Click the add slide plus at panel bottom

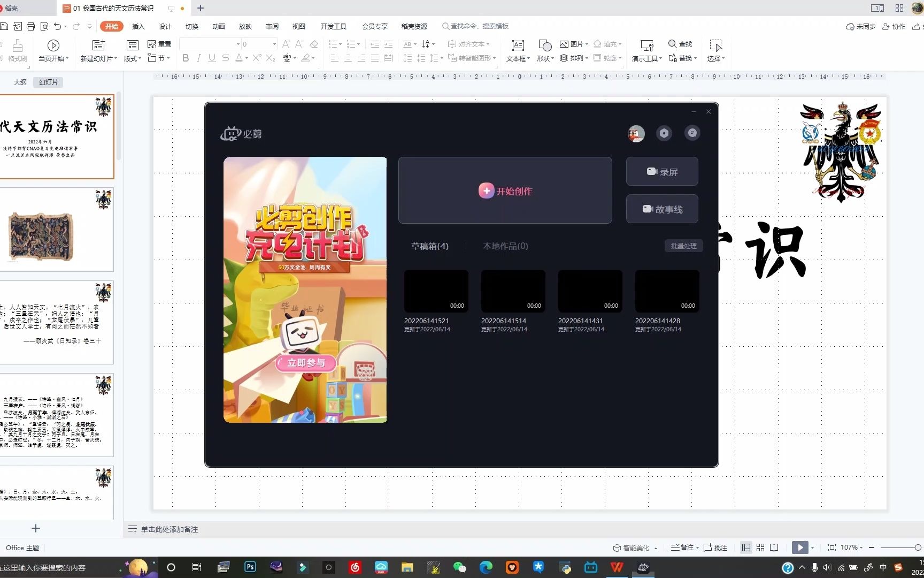pyautogui.click(x=36, y=528)
